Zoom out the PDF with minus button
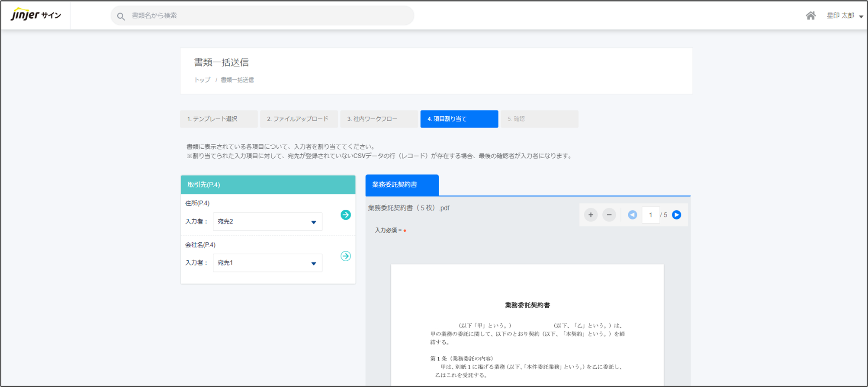The image size is (868, 387). (x=609, y=215)
